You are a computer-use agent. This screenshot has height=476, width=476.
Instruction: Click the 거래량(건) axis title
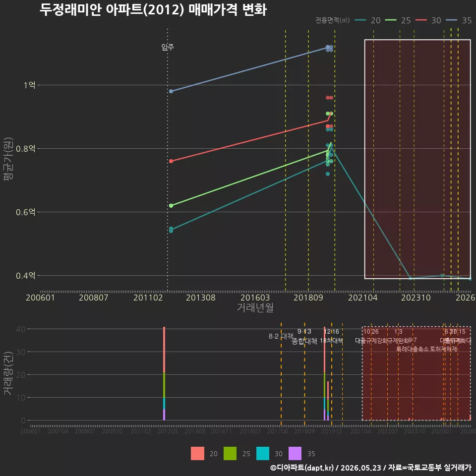click(8, 373)
